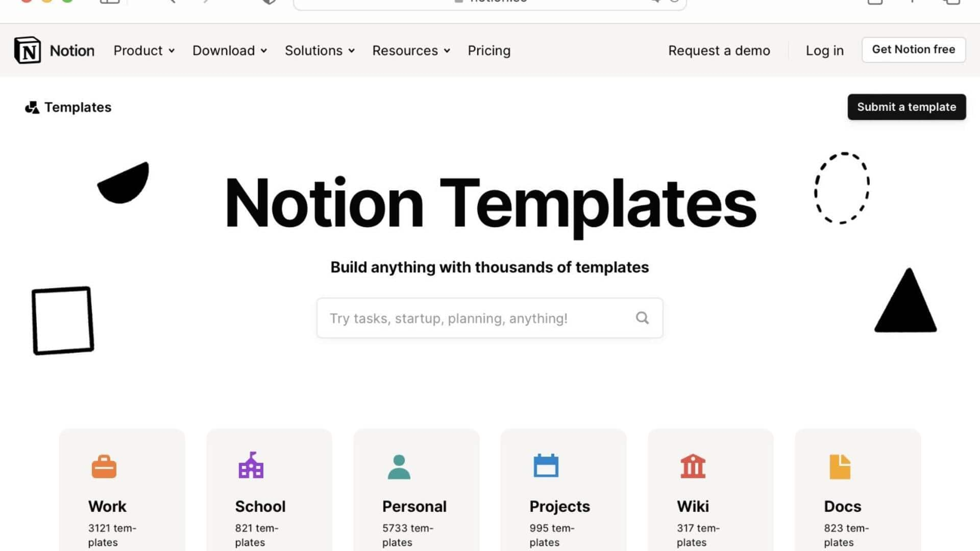This screenshot has height=551, width=980.
Task: Expand the Download dropdown menu
Action: tap(228, 50)
